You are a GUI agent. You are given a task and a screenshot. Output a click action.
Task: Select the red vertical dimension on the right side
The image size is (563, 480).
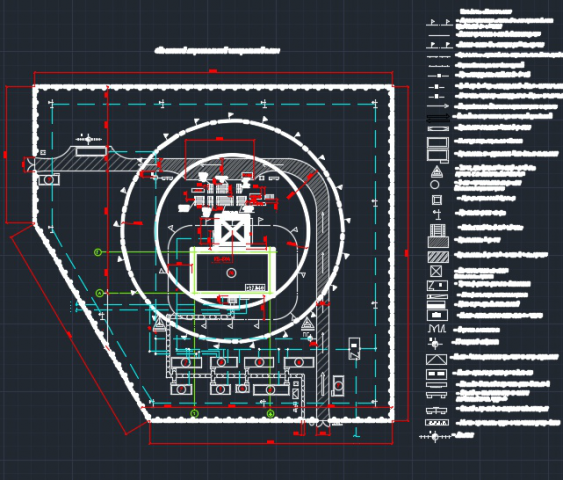(407, 253)
